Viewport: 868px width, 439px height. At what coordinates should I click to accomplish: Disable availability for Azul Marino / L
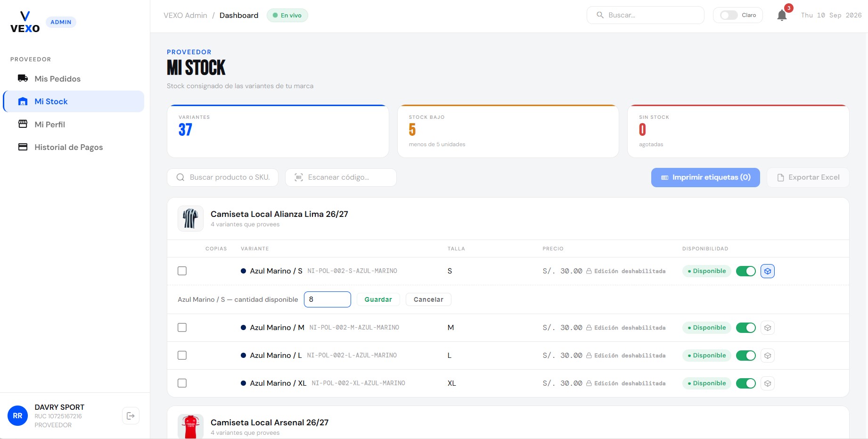tap(746, 356)
